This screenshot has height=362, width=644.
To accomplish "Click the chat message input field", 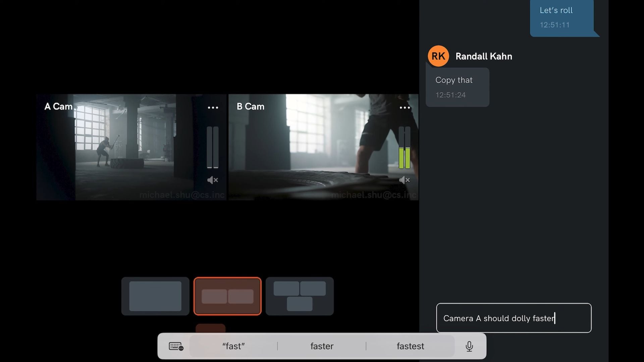I will point(514,318).
